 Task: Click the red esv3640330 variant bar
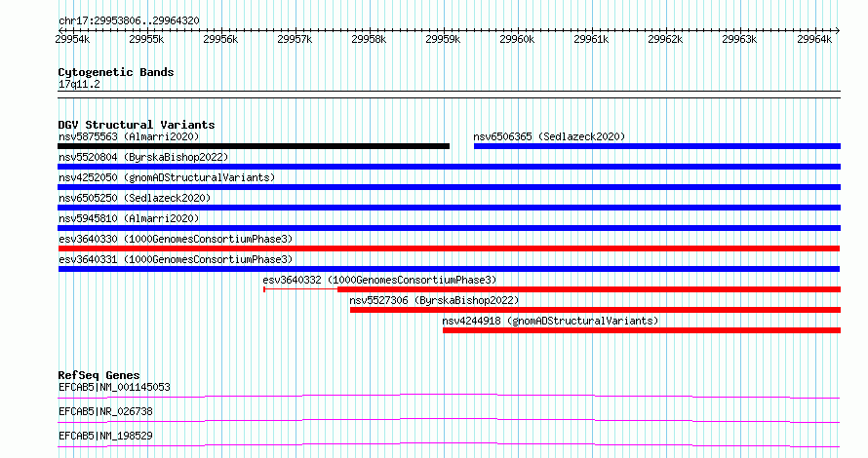(449, 248)
